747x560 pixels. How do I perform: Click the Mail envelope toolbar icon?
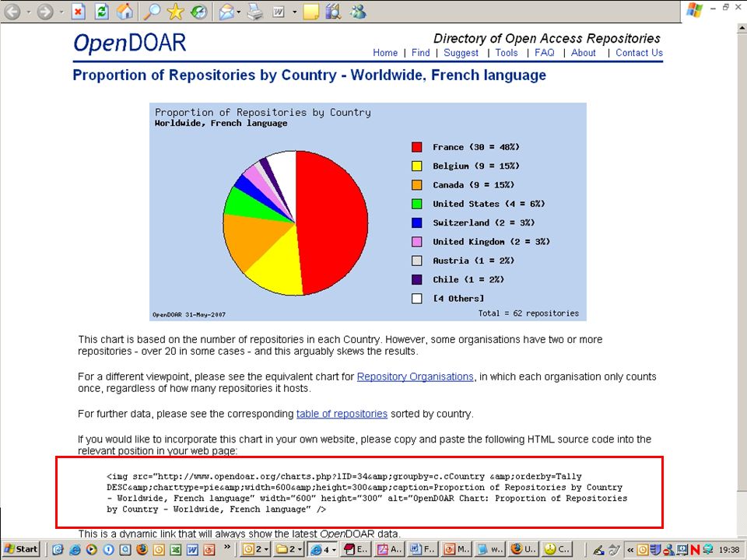coord(226,12)
